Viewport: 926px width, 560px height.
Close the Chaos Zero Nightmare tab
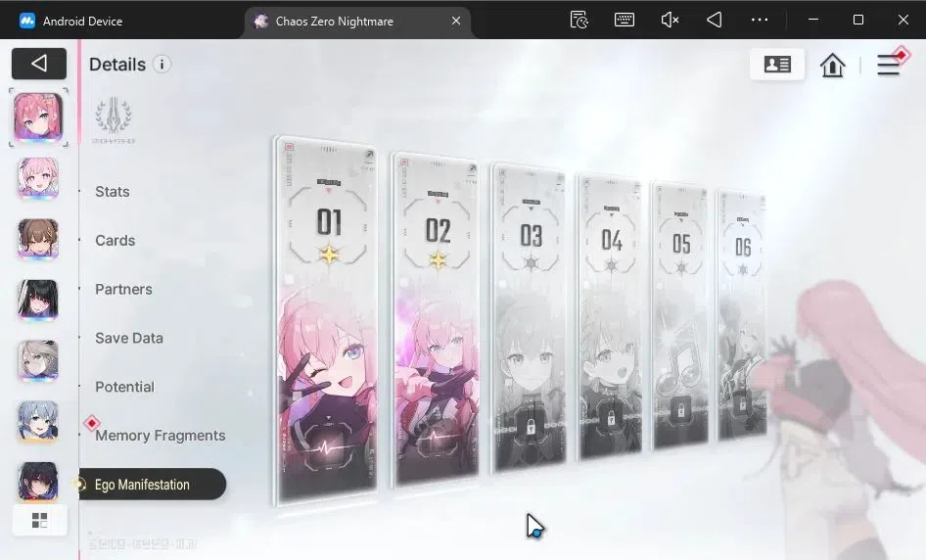point(456,21)
